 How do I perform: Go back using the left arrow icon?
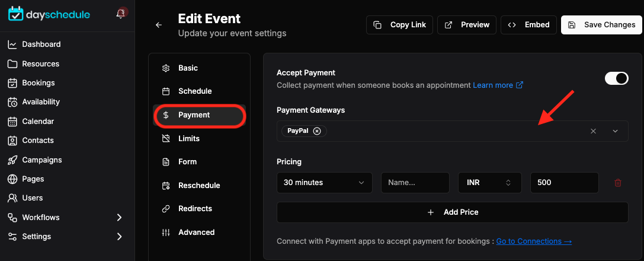[159, 25]
